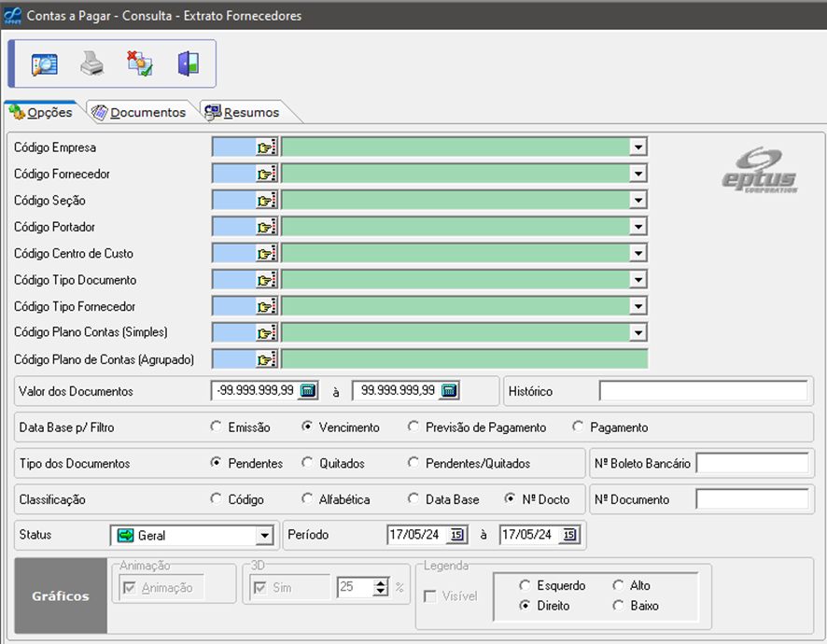Screen dimensions: 827x644
Task: Select Quitados document type
Action: coord(308,463)
